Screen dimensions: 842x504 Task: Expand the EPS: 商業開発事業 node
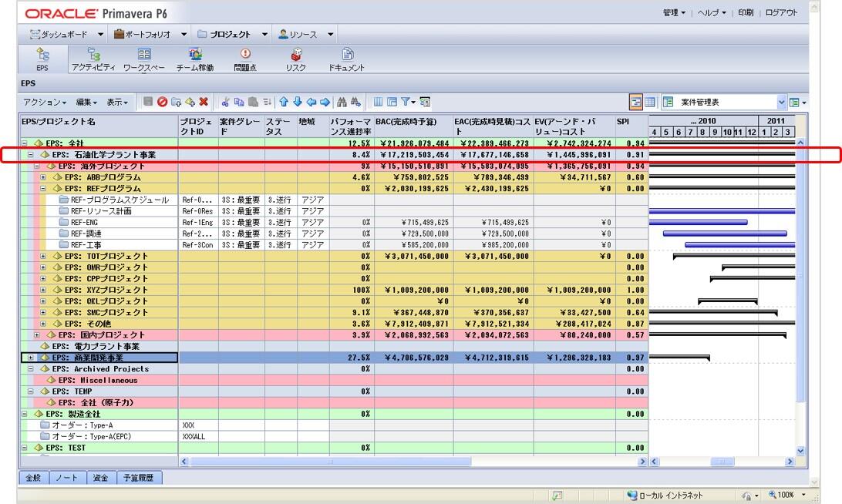tap(31, 358)
